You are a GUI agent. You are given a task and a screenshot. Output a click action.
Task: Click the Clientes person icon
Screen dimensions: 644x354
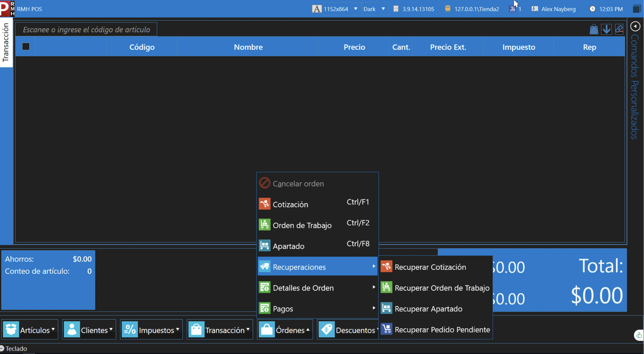coord(72,329)
